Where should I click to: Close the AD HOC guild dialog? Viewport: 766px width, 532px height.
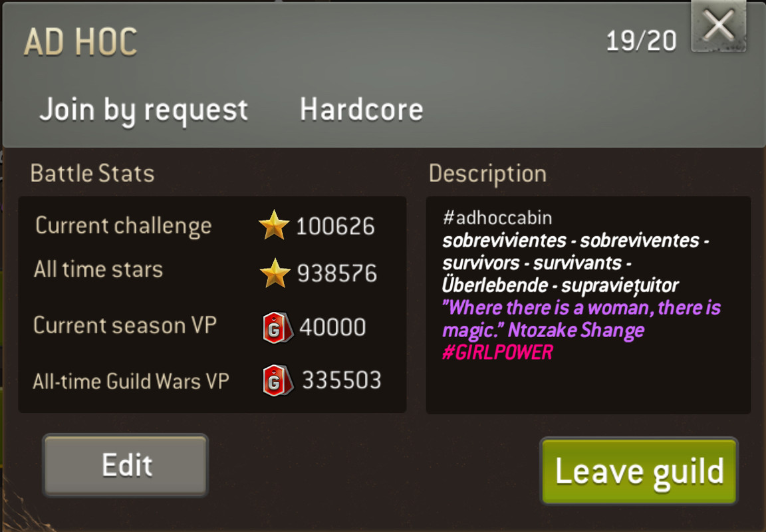coord(719,25)
